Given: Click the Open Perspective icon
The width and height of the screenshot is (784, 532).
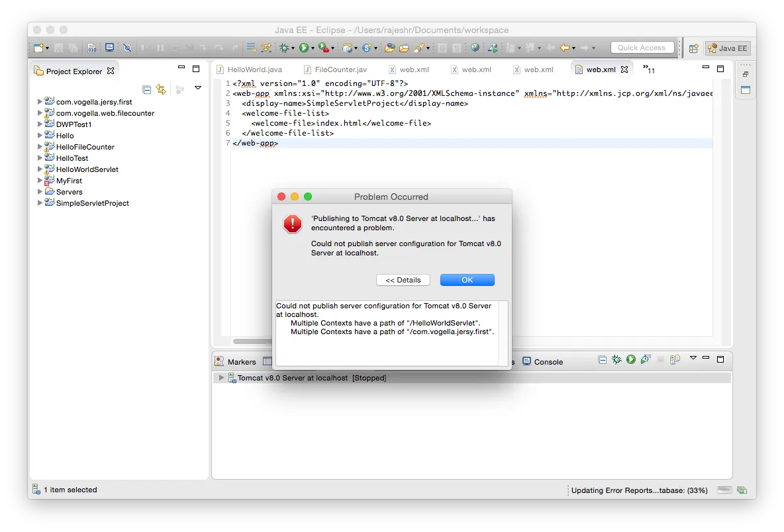Looking at the screenshot, I should tap(693, 48).
